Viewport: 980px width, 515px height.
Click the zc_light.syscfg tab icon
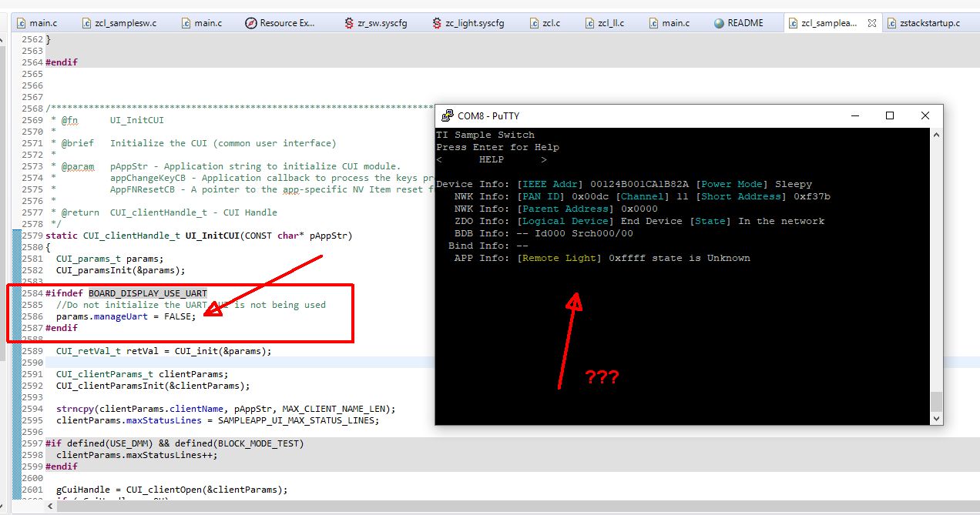click(x=437, y=23)
